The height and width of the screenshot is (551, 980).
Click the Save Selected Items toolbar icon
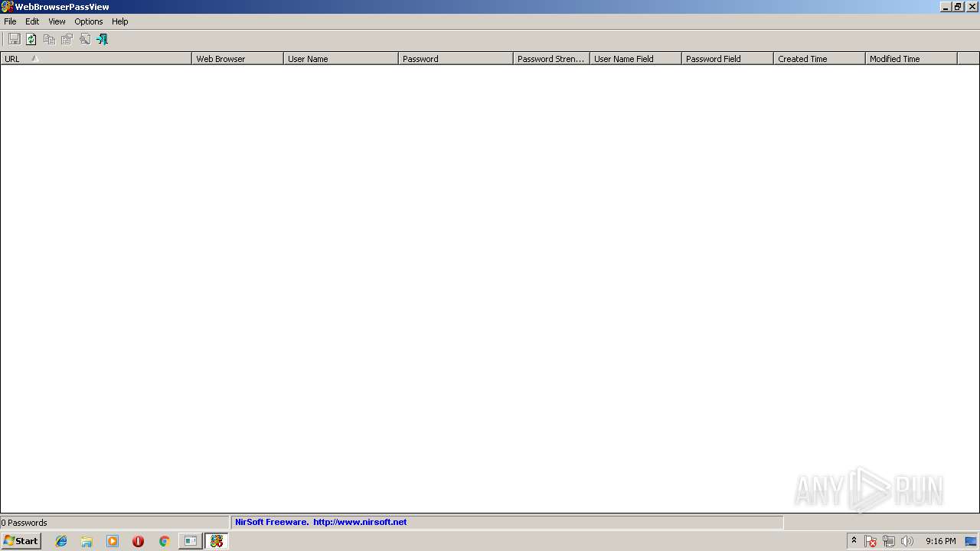[x=14, y=39]
